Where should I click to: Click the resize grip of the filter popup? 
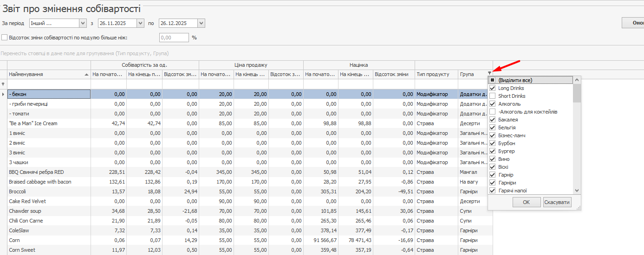[x=579, y=208]
